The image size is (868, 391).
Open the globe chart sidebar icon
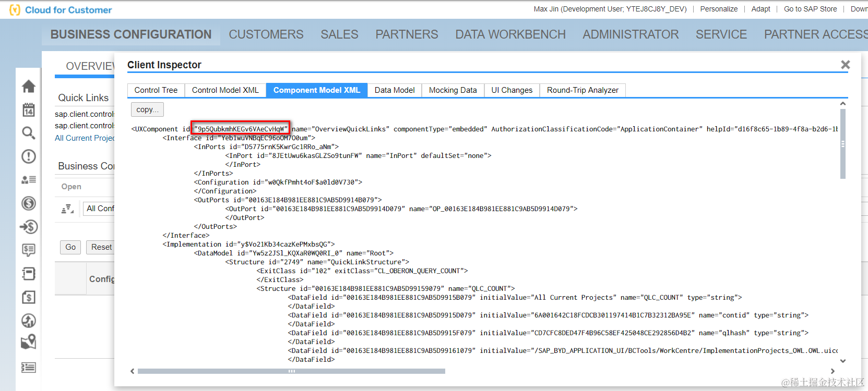(29, 321)
